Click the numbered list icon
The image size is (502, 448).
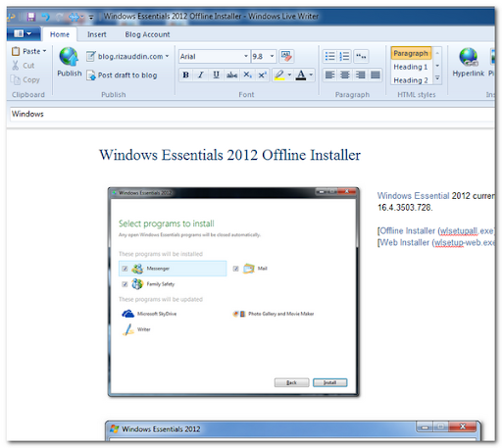coord(345,56)
